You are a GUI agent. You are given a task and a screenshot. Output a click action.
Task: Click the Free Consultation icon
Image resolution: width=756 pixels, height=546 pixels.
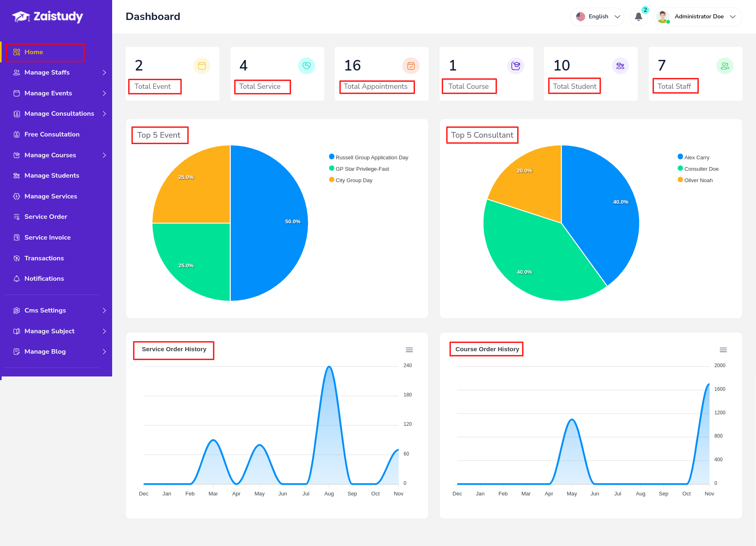click(x=17, y=134)
